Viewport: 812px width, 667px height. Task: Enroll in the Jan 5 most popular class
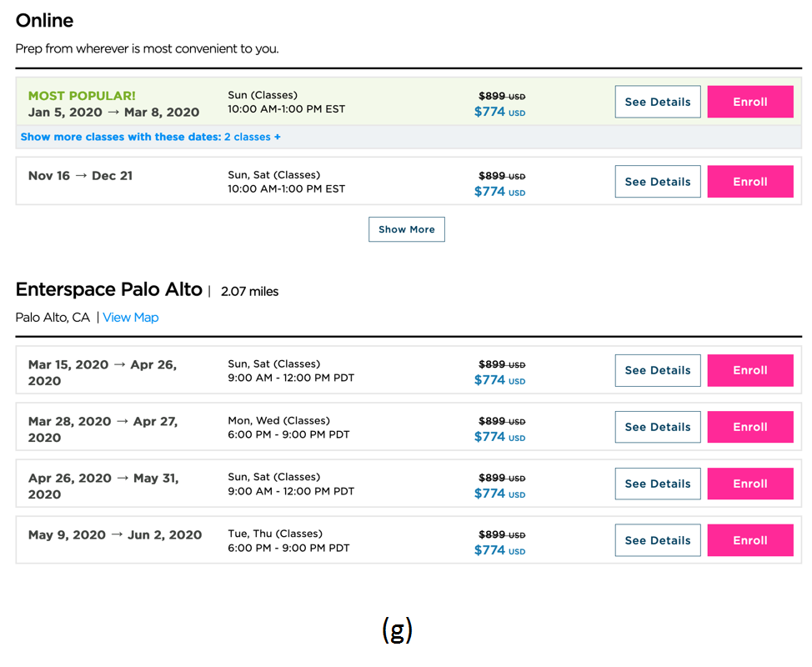(x=749, y=102)
